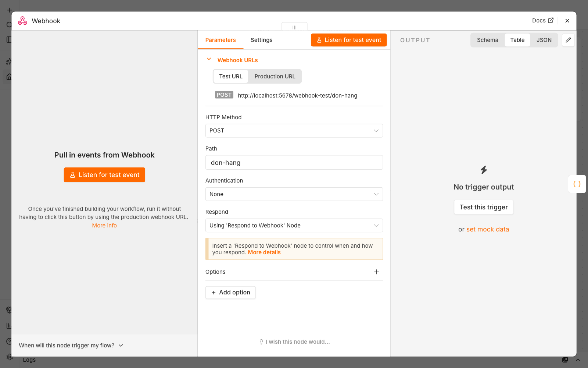Click the Path input field
588x368 pixels.
pyautogui.click(x=294, y=163)
